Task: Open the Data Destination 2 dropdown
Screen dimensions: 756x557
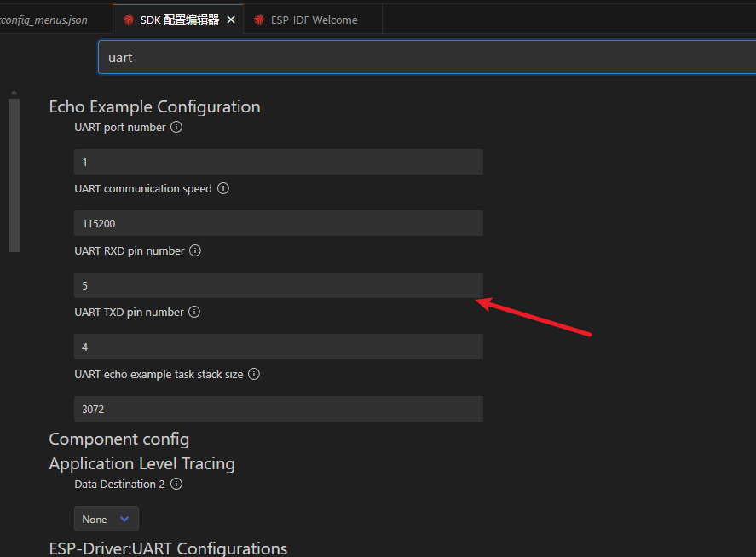Action: point(107,520)
